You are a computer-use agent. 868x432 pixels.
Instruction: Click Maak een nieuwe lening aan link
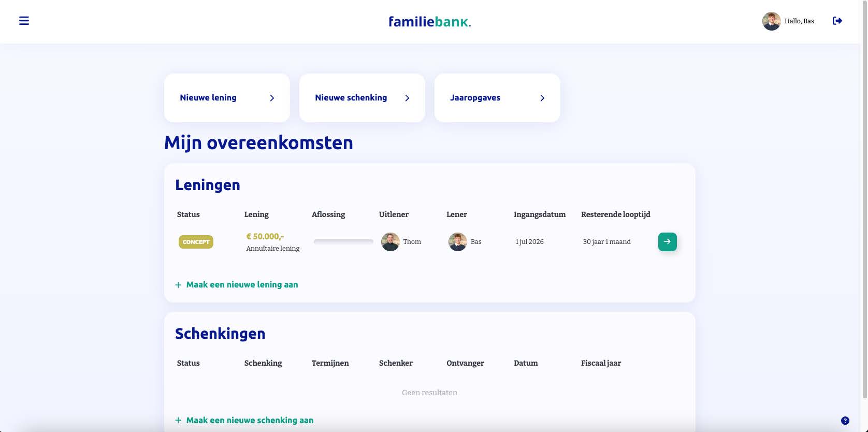(242, 284)
